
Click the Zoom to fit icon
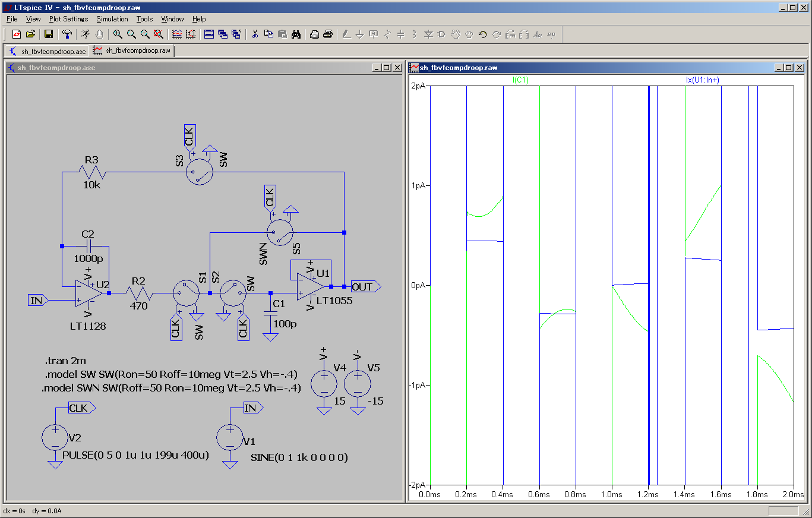[159, 34]
